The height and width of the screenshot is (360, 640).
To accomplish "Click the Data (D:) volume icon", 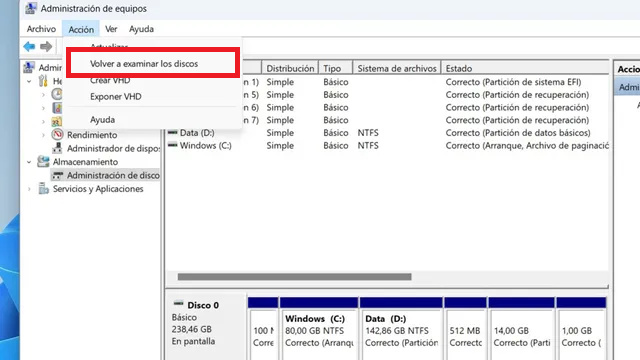I will click(x=173, y=132).
